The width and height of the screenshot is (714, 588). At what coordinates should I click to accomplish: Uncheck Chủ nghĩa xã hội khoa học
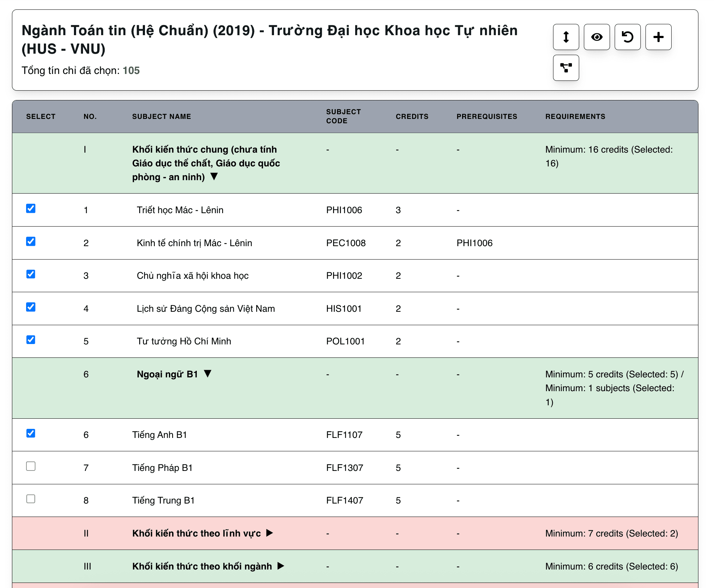tap(31, 274)
